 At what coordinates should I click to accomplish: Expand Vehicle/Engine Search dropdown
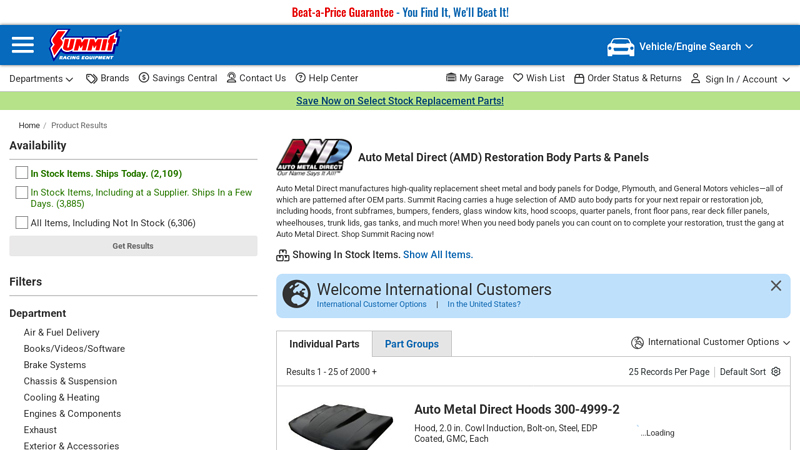695,46
